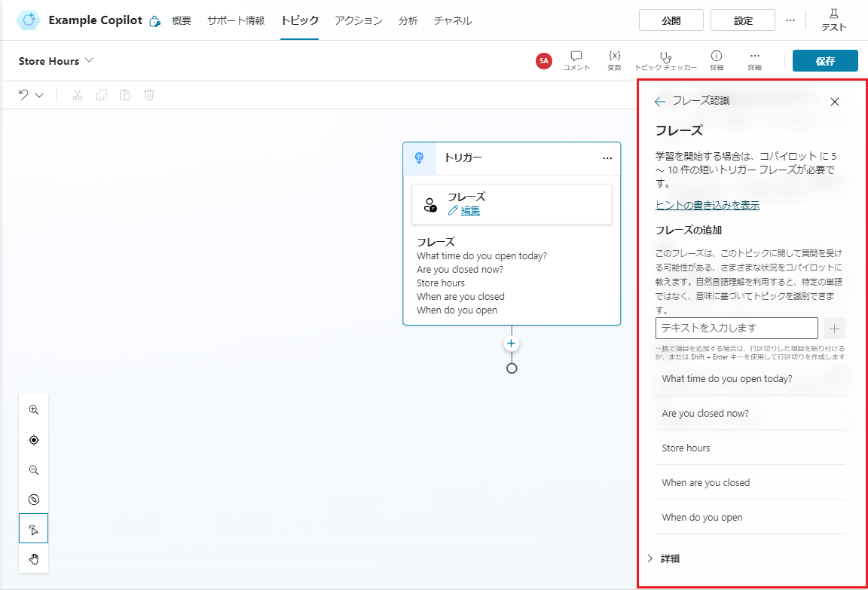Activate the selection cursor tool
Image resolution: width=868 pixels, height=590 pixels.
pos(34,528)
